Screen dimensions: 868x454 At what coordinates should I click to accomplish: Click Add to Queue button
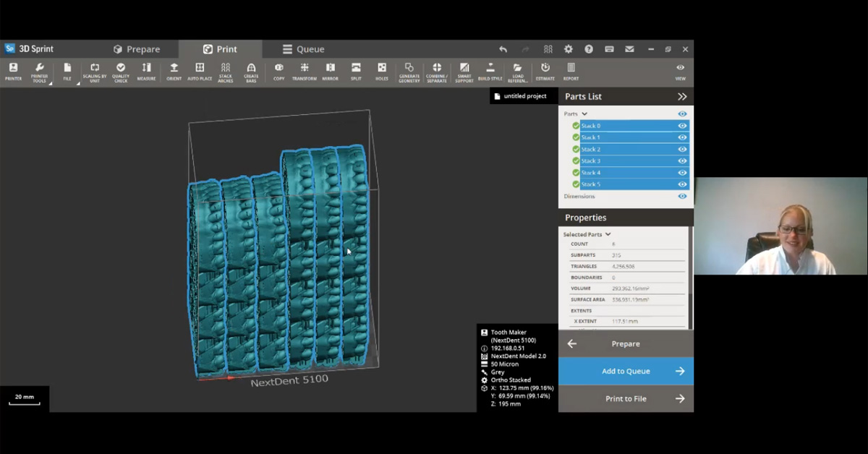[626, 371]
